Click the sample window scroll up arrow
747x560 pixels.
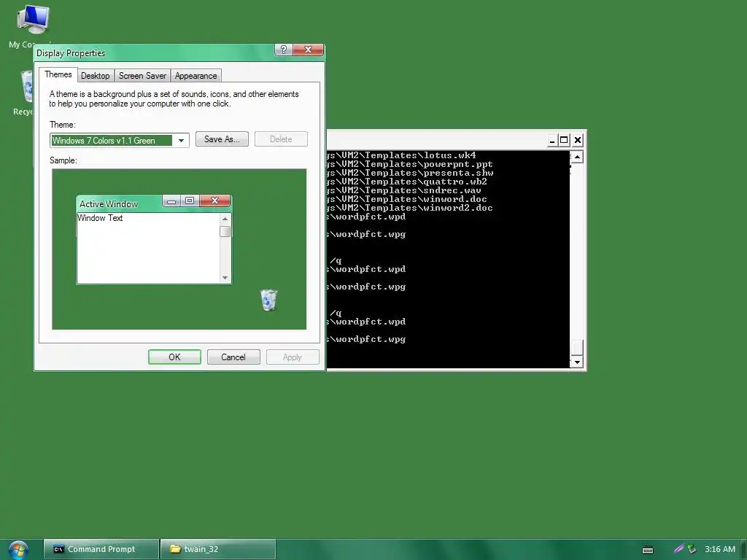[225, 219]
